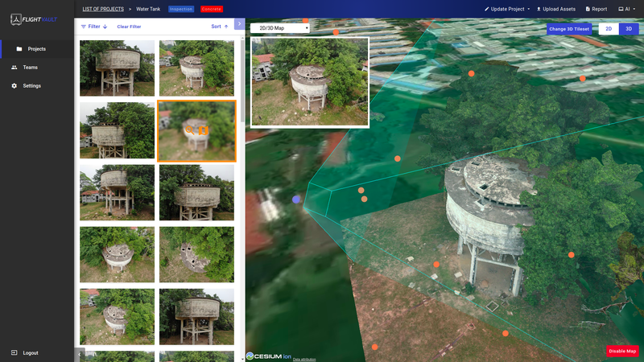
Task: Open the 2D/3D Map dropdown
Action: pos(279,28)
